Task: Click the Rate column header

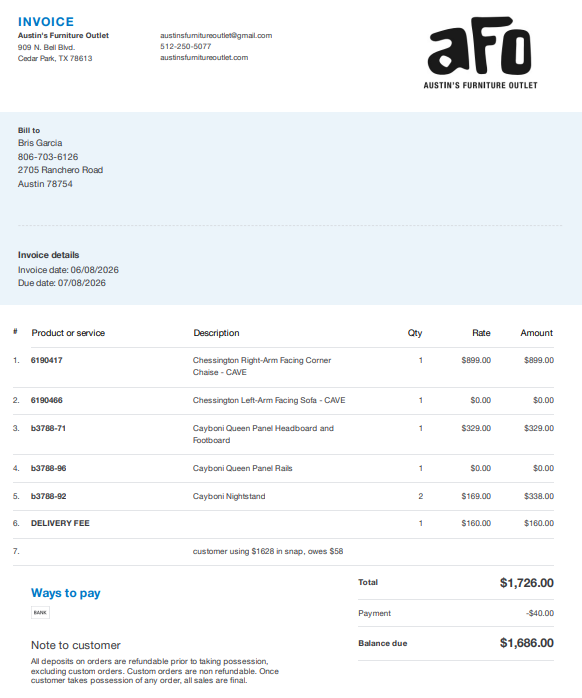Action: tap(481, 333)
